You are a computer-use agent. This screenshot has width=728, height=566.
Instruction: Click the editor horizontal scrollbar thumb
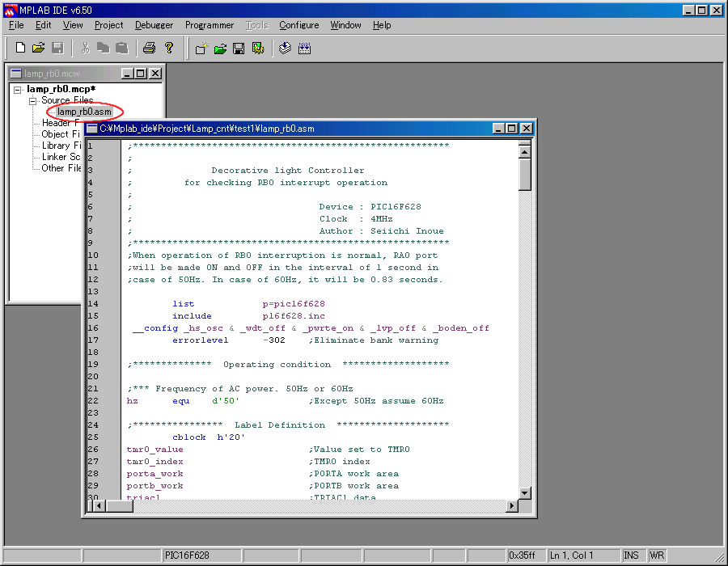point(120,505)
